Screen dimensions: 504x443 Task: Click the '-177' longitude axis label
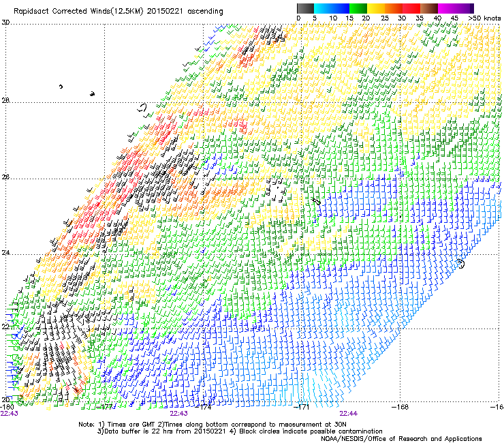[x=105, y=407]
